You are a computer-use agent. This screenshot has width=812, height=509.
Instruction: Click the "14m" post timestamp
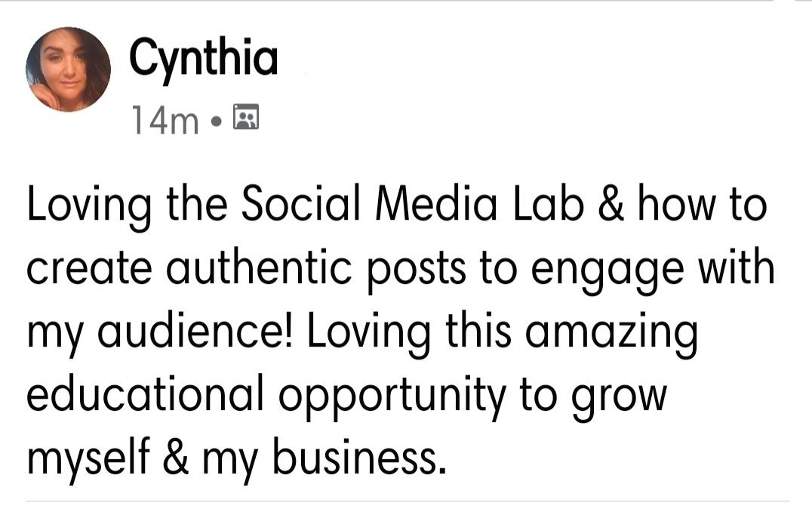(164, 119)
